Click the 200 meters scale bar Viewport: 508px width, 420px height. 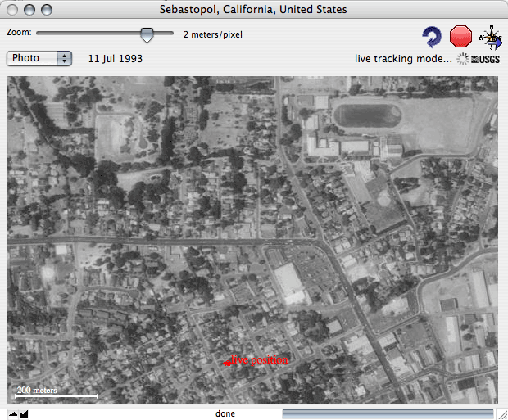click(53, 396)
